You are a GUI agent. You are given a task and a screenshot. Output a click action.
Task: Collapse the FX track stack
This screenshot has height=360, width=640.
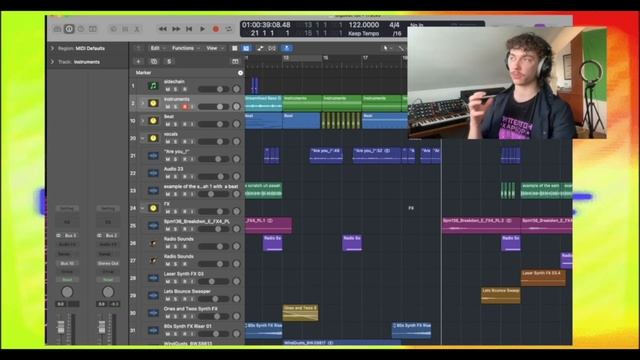pyautogui.click(x=142, y=208)
